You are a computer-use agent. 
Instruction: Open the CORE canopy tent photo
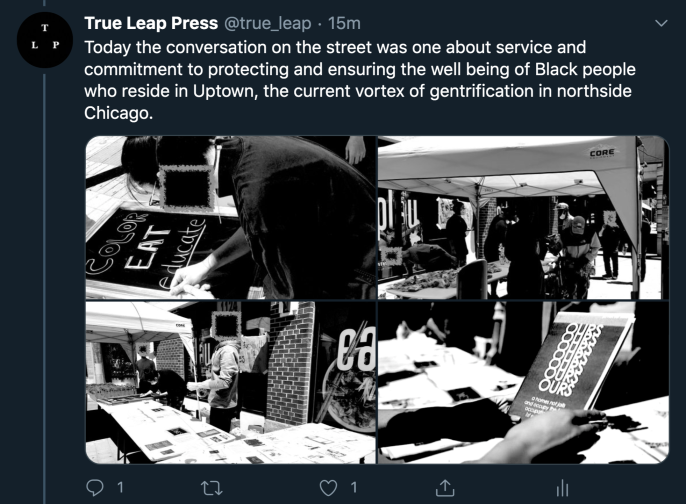coord(523,217)
